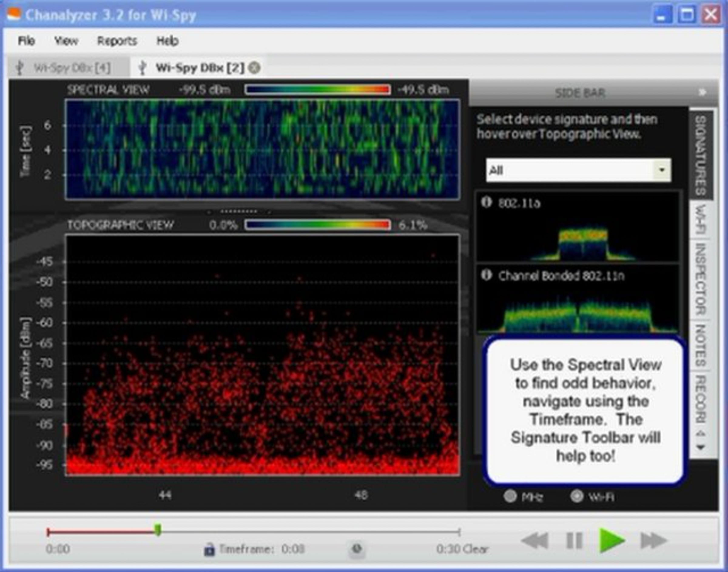Open the Channel Bonded 802.11n info icon
This screenshot has height=572, width=728.
click(487, 275)
